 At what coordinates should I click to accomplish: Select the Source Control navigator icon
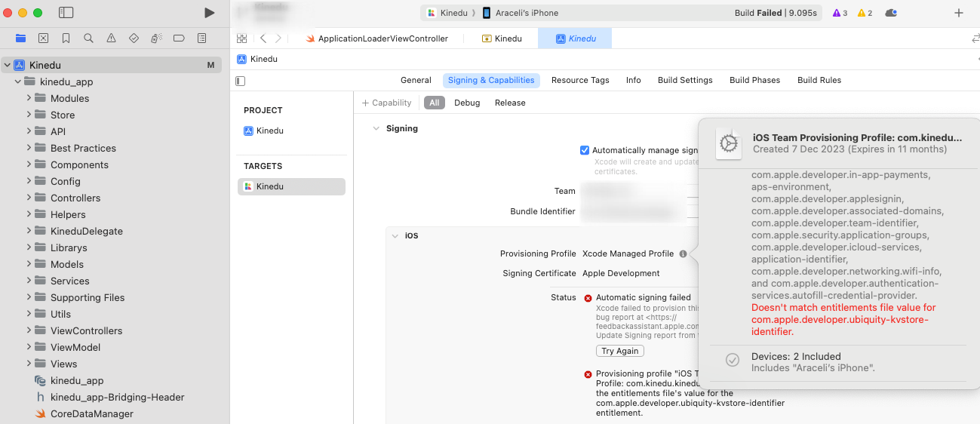[x=43, y=38]
